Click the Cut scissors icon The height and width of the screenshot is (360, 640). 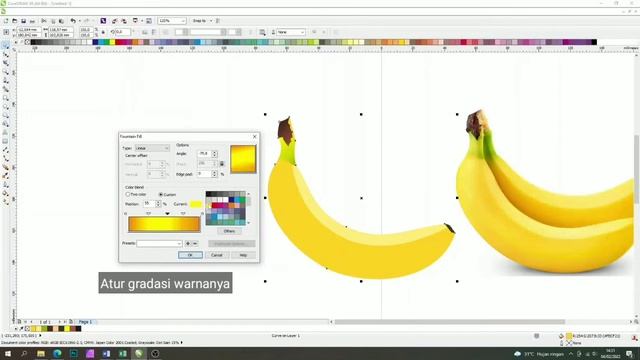(44, 21)
